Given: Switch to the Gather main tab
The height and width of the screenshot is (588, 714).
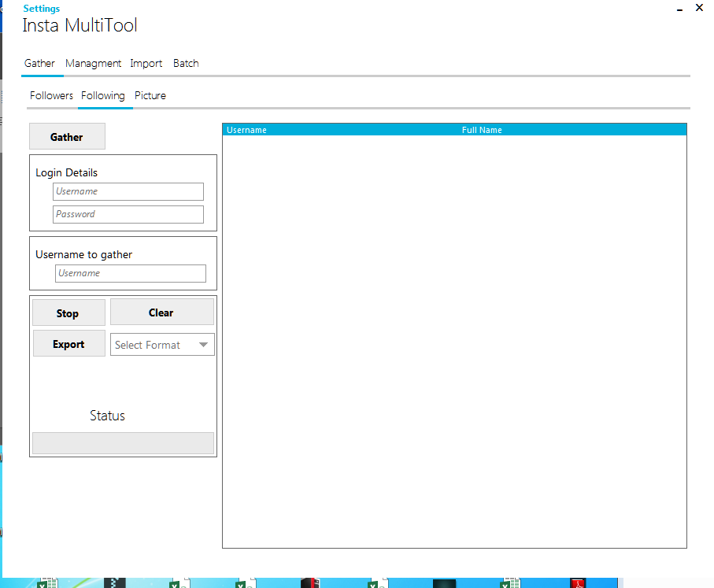Looking at the screenshot, I should (x=39, y=63).
